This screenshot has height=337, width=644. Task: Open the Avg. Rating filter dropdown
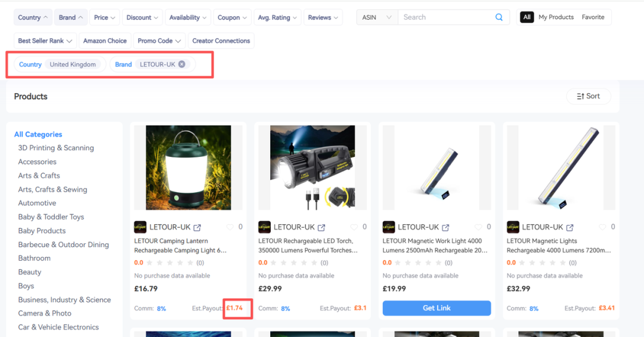coord(277,17)
